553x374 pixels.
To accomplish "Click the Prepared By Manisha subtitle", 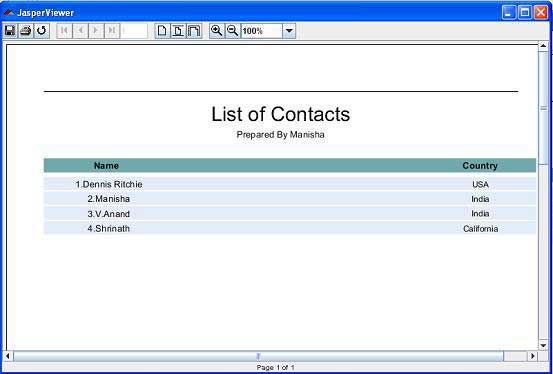I will click(280, 135).
